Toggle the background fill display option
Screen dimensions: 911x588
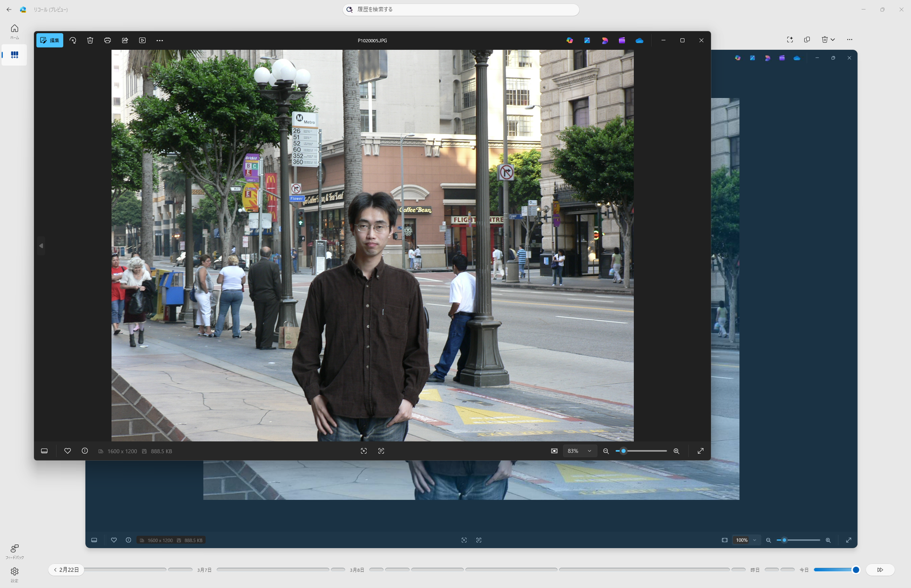[554, 451]
